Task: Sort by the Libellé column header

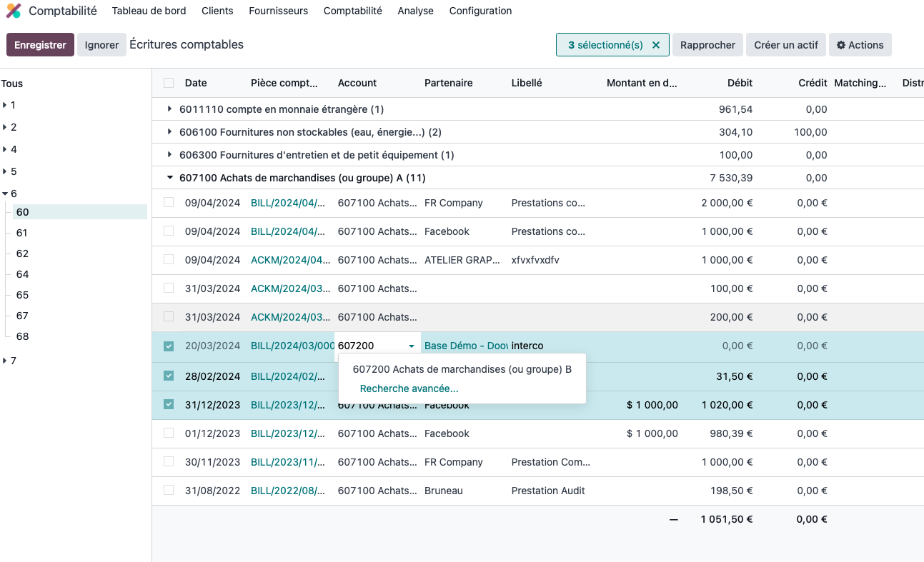Action: (527, 83)
